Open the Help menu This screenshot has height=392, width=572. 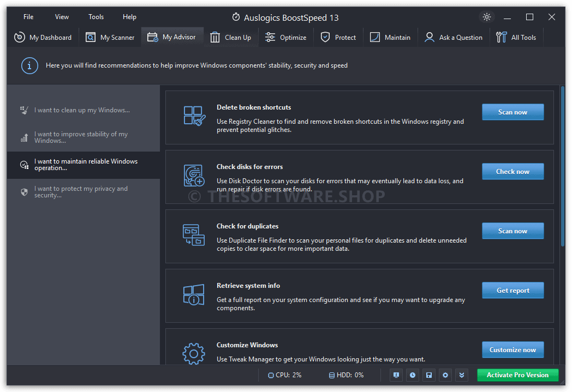tap(129, 17)
